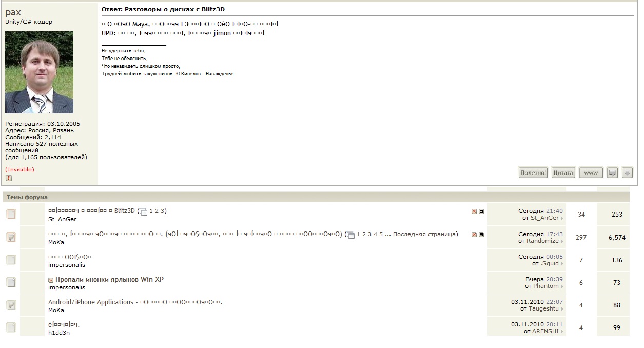Click red X icon in MoKa multi-page thread
The image size is (644, 348).
click(474, 235)
